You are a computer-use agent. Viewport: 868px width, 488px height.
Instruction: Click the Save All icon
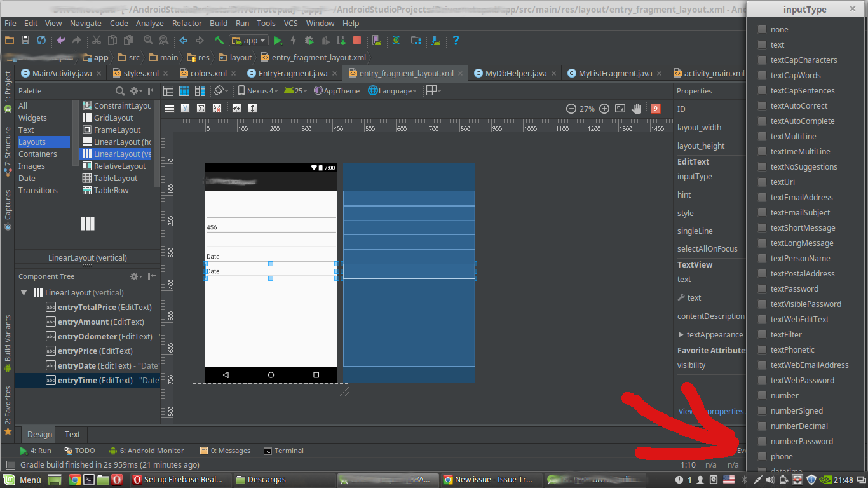click(x=25, y=40)
